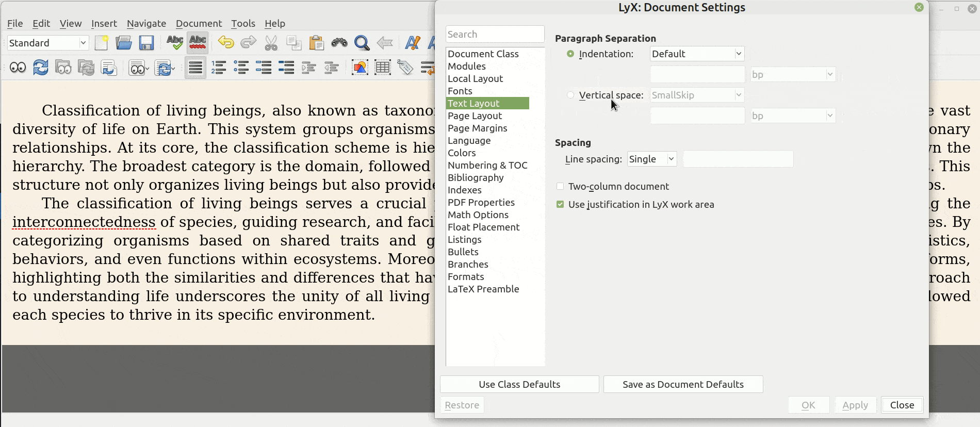Open the Document menu
The width and height of the screenshot is (980, 427).
[x=199, y=23]
